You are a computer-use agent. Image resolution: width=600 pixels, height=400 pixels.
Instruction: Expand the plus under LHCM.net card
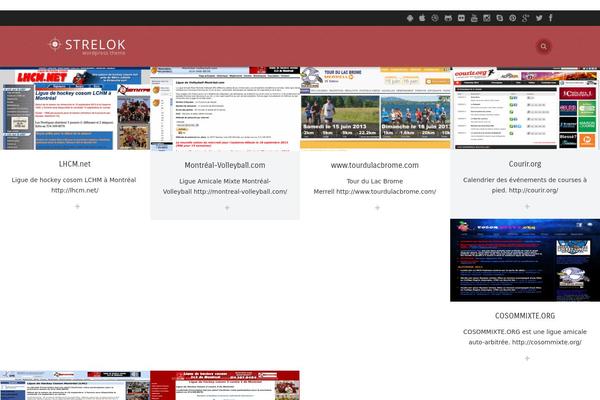pos(77,206)
